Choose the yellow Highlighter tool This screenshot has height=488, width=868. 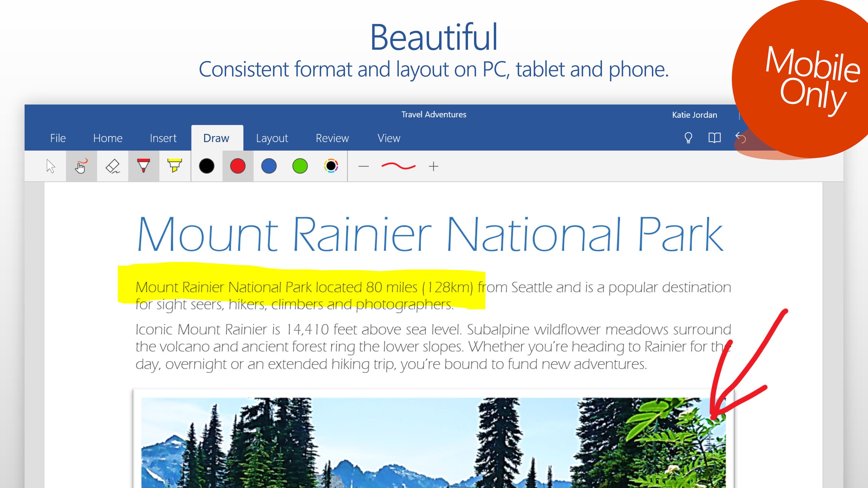tap(174, 166)
